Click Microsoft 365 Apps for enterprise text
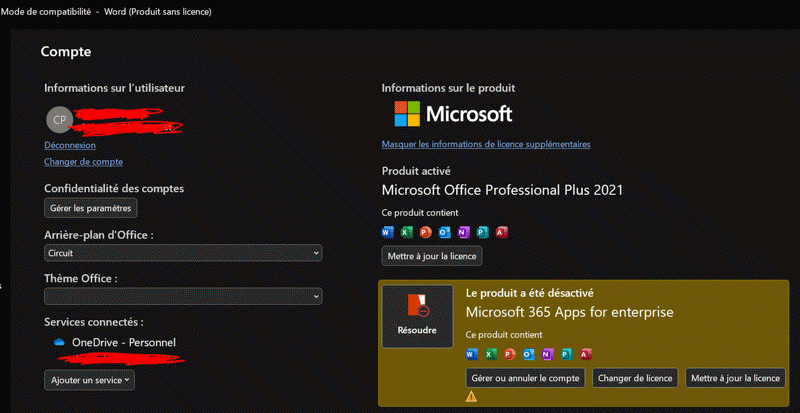800x413 pixels. pos(570,312)
